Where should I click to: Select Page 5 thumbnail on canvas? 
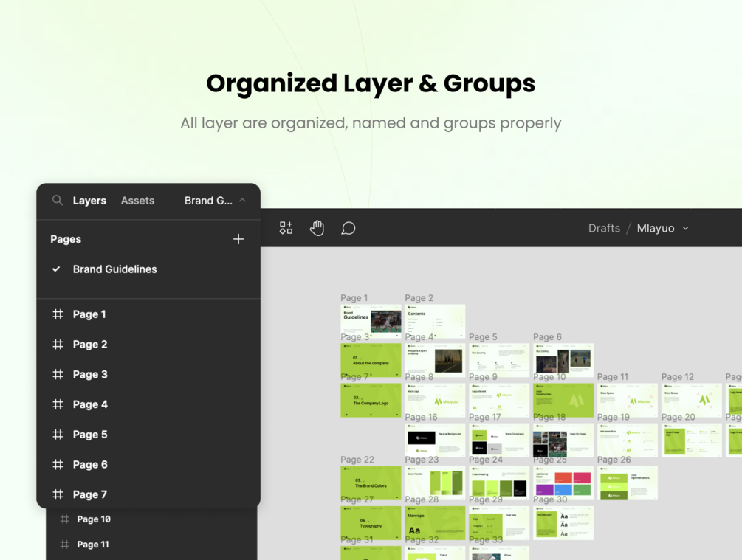coord(499,360)
